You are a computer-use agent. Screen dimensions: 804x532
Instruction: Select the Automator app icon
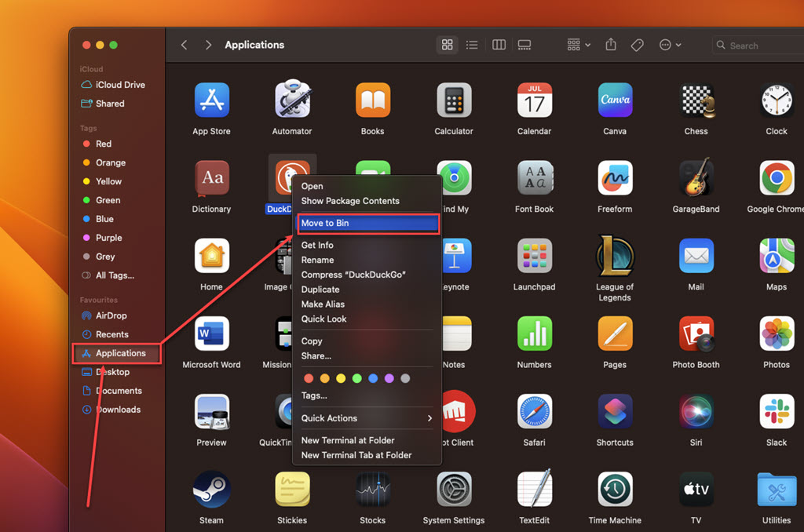click(x=292, y=99)
